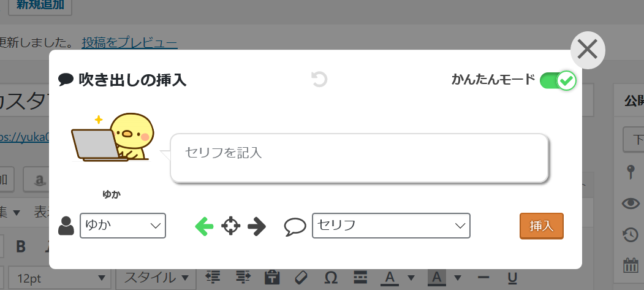Click the paste clipboard toolbar icon

[x=272, y=278]
